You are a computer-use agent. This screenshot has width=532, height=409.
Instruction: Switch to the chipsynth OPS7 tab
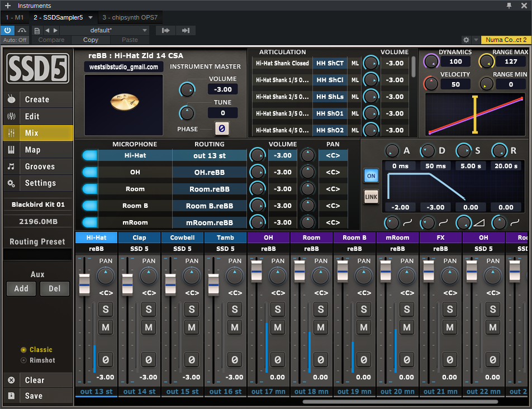pos(130,17)
